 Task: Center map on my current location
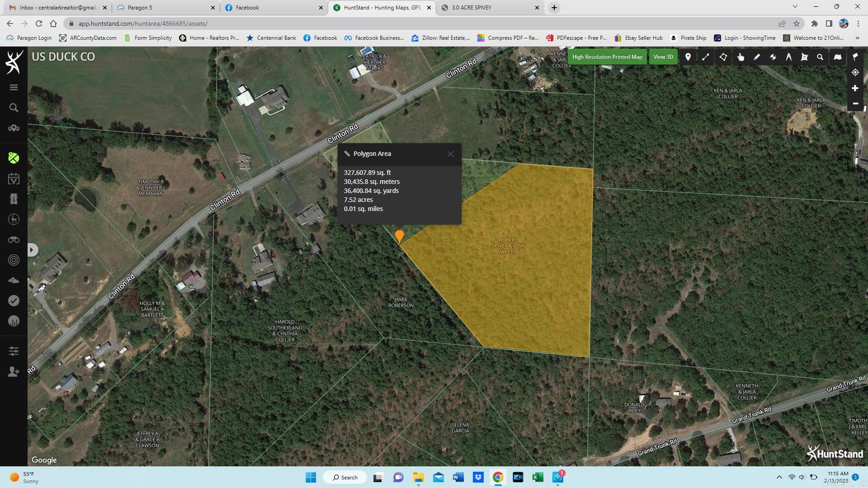click(x=855, y=72)
